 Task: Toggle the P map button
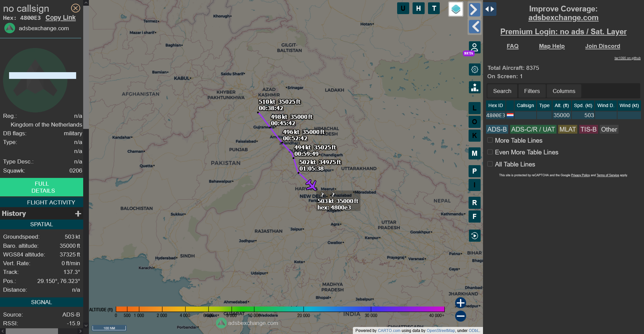coord(474,171)
